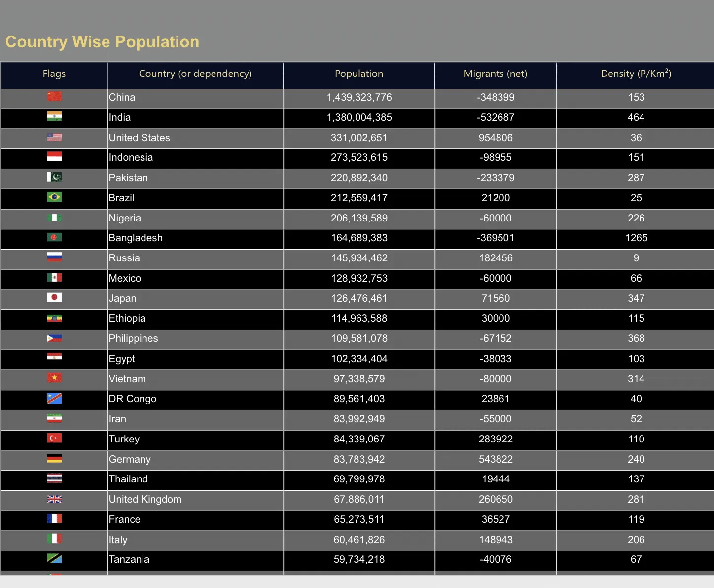Click Russia's population value 145,934,462

359,258
